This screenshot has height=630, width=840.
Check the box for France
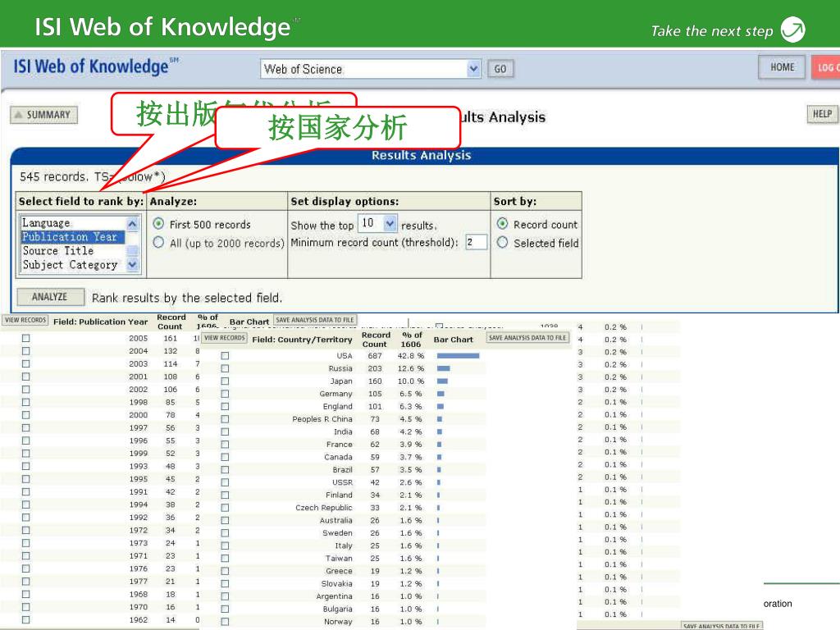point(225,445)
